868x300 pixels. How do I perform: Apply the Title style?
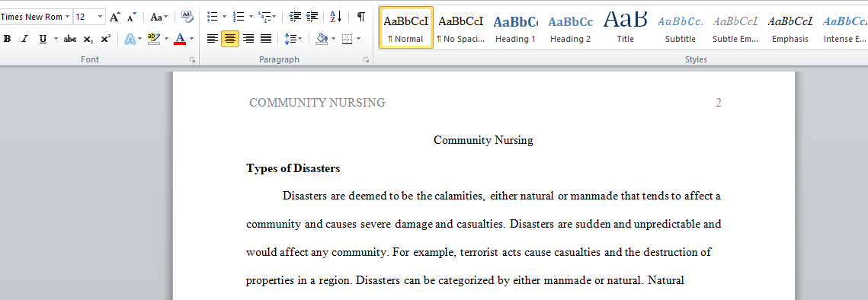pyautogui.click(x=625, y=27)
